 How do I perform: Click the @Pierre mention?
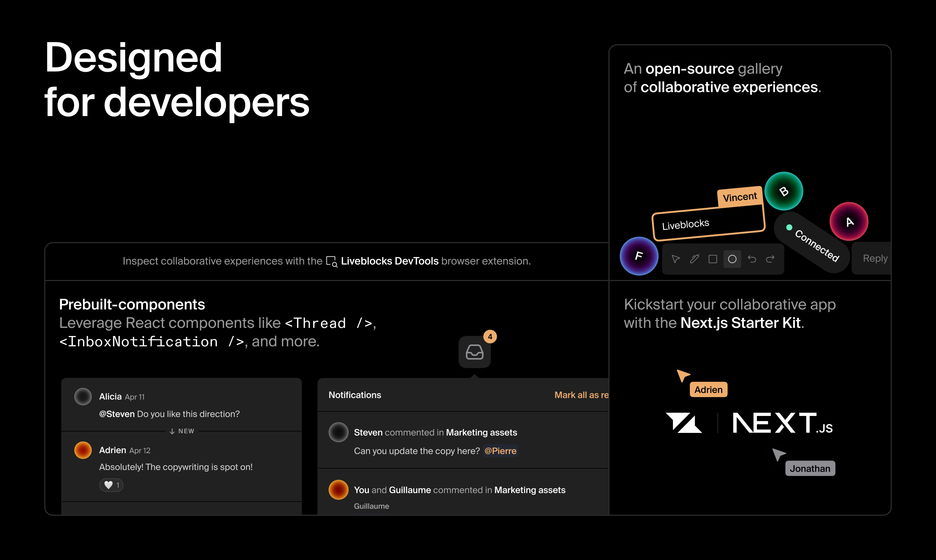tap(500, 451)
